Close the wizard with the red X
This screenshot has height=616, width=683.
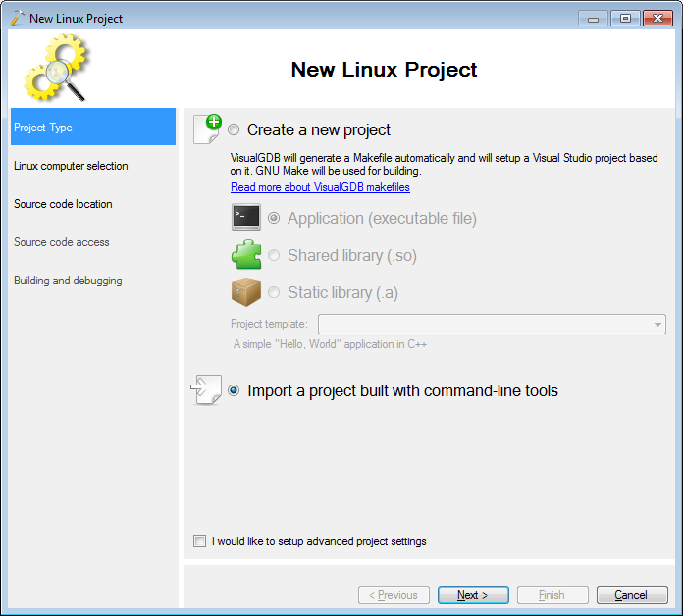pyautogui.click(x=657, y=19)
